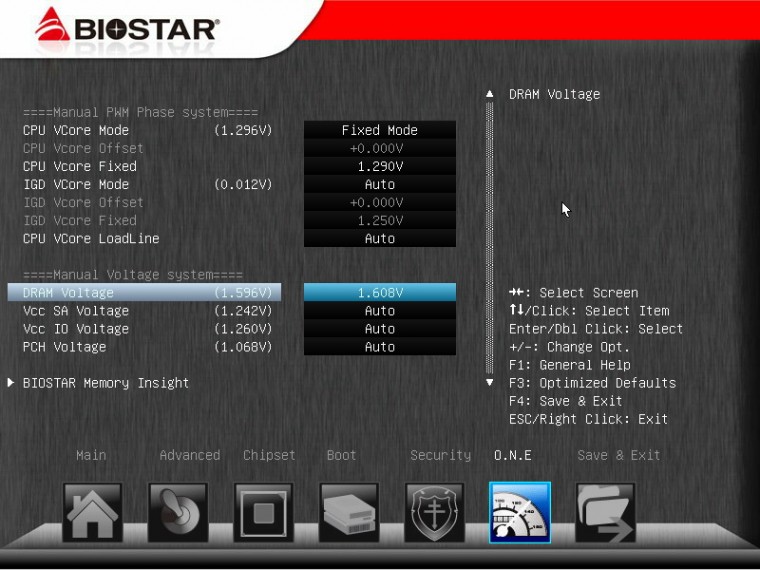Image resolution: width=760 pixels, height=570 pixels.
Task: Open the Advanced joystick icon
Action: pos(178,512)
